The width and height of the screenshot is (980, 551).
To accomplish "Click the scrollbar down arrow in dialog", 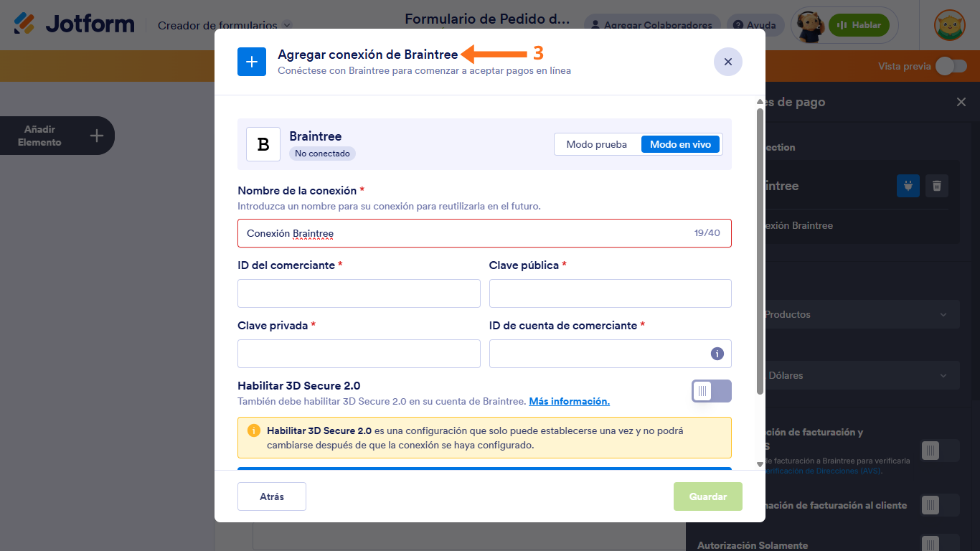I will 760,465.
